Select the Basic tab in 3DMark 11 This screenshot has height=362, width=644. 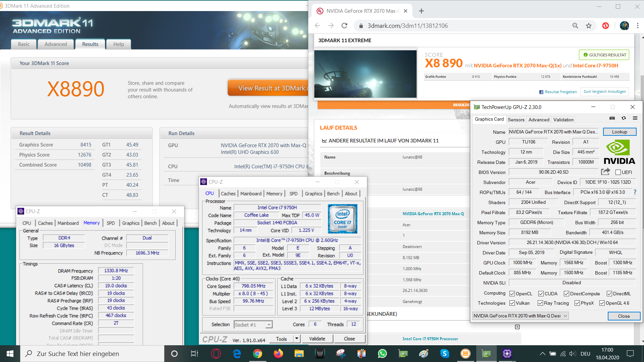click(x=24, y=44)
